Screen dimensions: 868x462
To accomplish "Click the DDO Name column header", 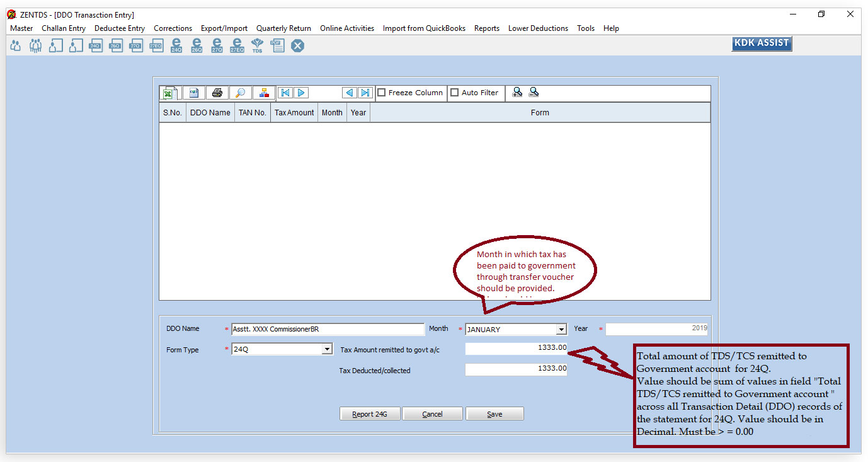I will (210, 113).
